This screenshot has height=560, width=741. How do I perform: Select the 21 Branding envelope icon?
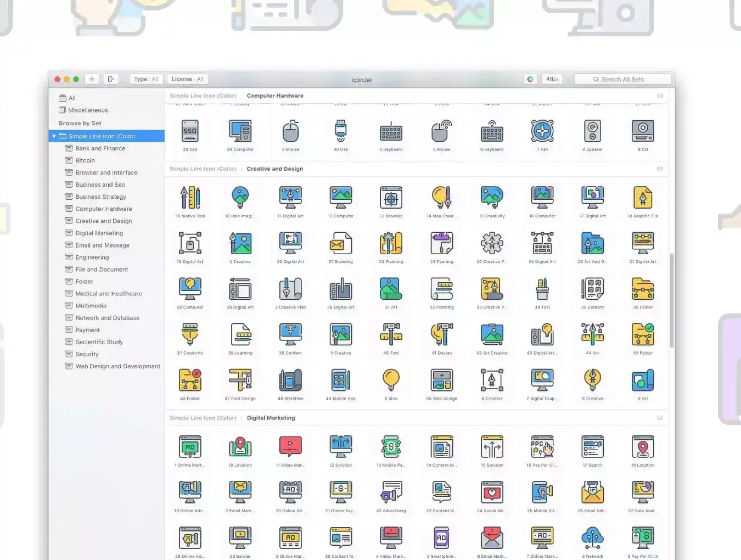coord(341,243)
